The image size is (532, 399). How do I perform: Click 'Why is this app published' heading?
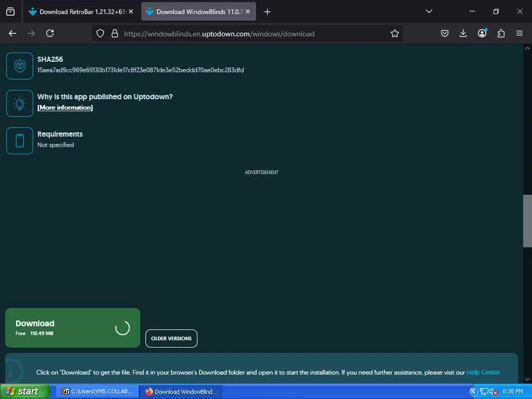point(105,97)
